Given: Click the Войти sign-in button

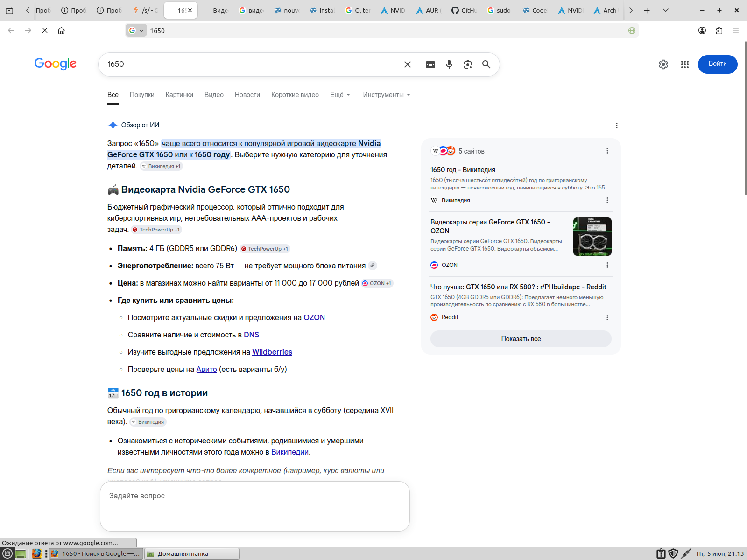Looking at the screenshot, I should coord(718,64).
